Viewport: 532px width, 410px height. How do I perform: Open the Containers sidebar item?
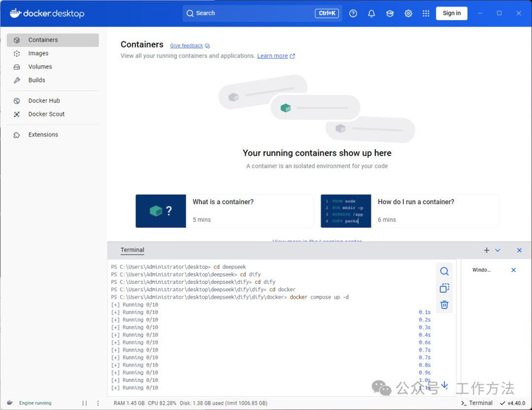point(53,40)
